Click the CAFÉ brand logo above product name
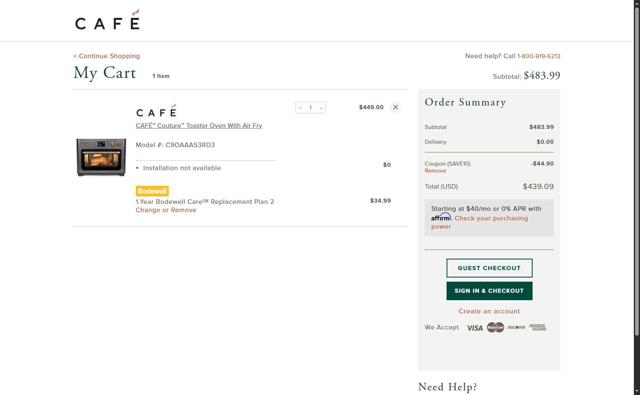This screenshot has height=395, width=640. coord(156,111)
